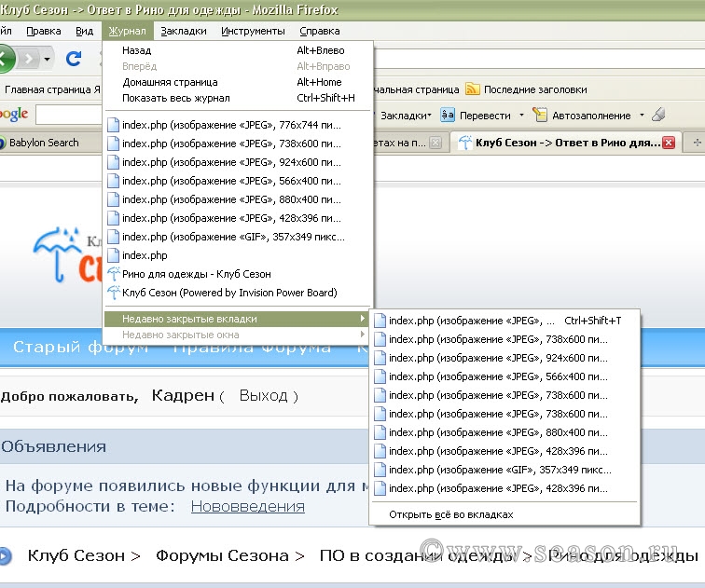Screen dimensions: 705x588
Task: Choose Назад in the Журнал menu
Action: point(239,50)
